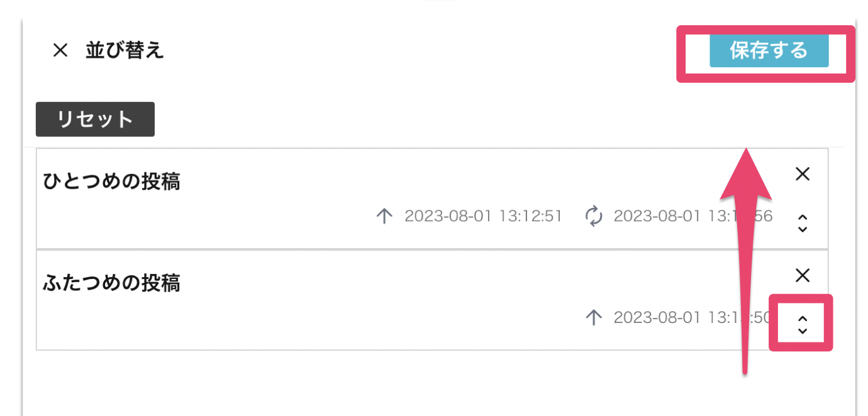Screen dimensions: 868x416
Task: Select the ひとつめの投稿 title
Action: tap(111, 182)
